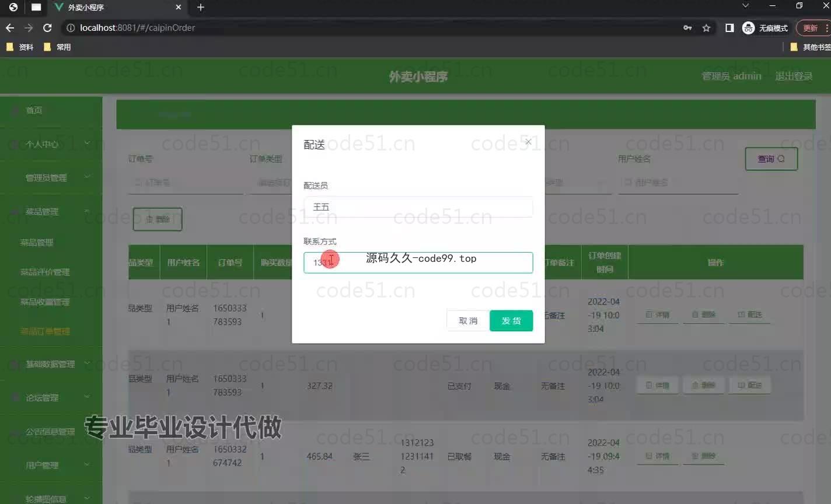The width and height of the screenshot is (831, 504).
Task: Select the highlighted 菜品订单管理 entry
Action: 45,331
